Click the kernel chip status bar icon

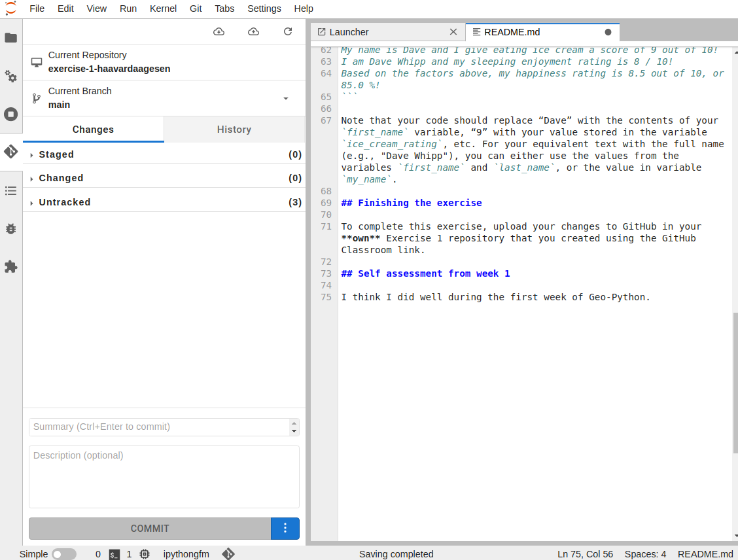[x=145, y=554]
